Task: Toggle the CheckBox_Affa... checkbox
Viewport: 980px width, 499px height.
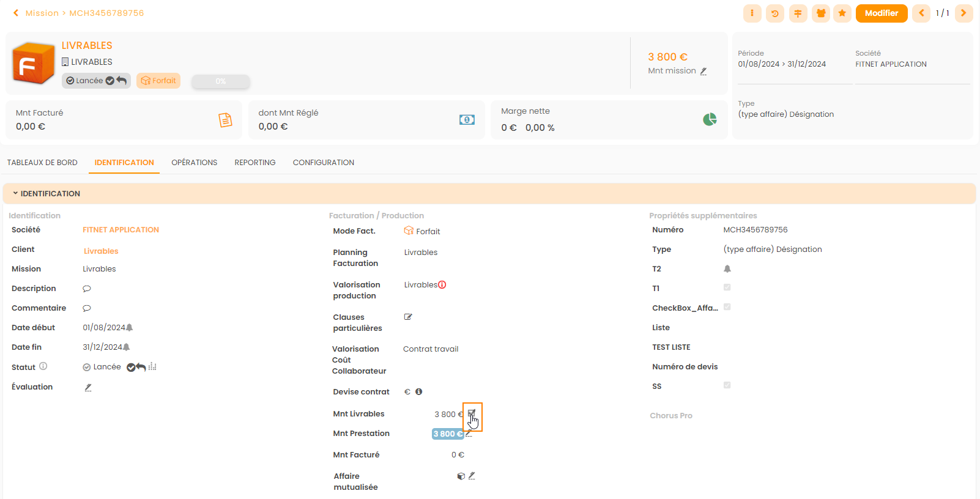Action: (x=727, y=307)
